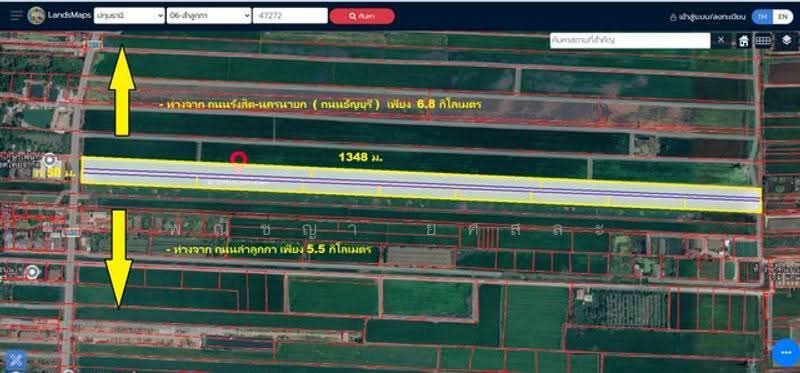Click the red search button

tap(362, 16)
